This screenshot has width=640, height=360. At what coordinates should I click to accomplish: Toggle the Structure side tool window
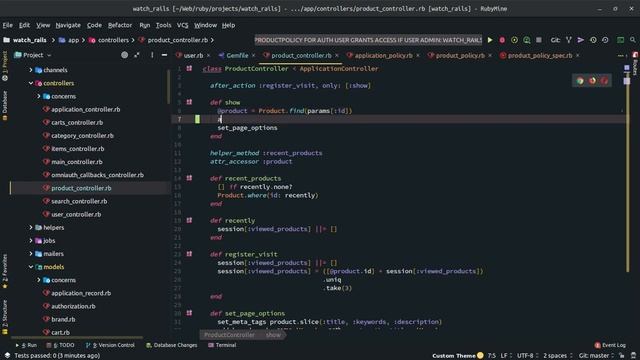pos(5,318)
